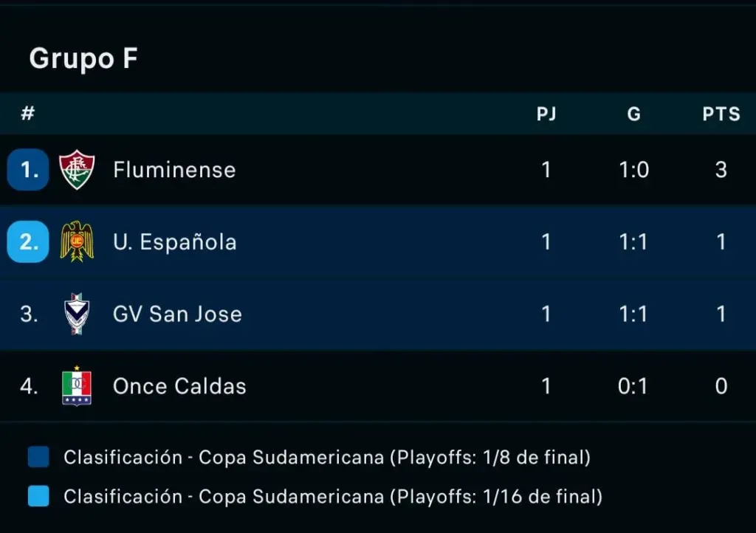Click the Grupo F heading
756x533 pixels.
click(x=83, y=58)
